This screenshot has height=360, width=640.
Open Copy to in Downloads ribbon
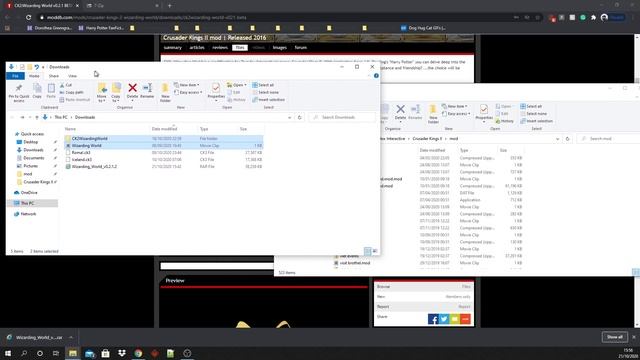point(116,93)
